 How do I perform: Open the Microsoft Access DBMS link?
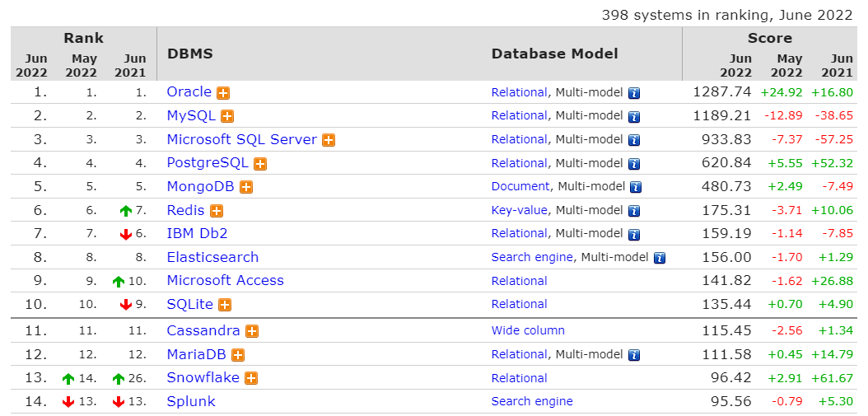coord(225,280)
